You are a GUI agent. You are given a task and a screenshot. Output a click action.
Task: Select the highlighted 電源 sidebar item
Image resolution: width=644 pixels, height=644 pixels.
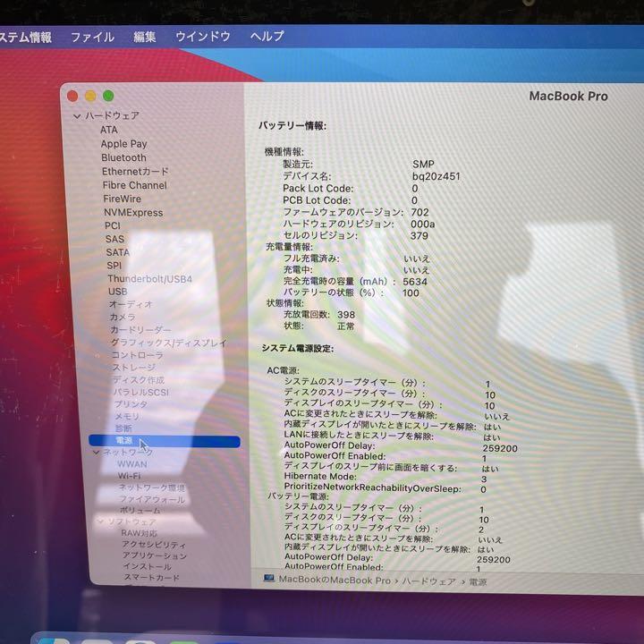[165, 441]
